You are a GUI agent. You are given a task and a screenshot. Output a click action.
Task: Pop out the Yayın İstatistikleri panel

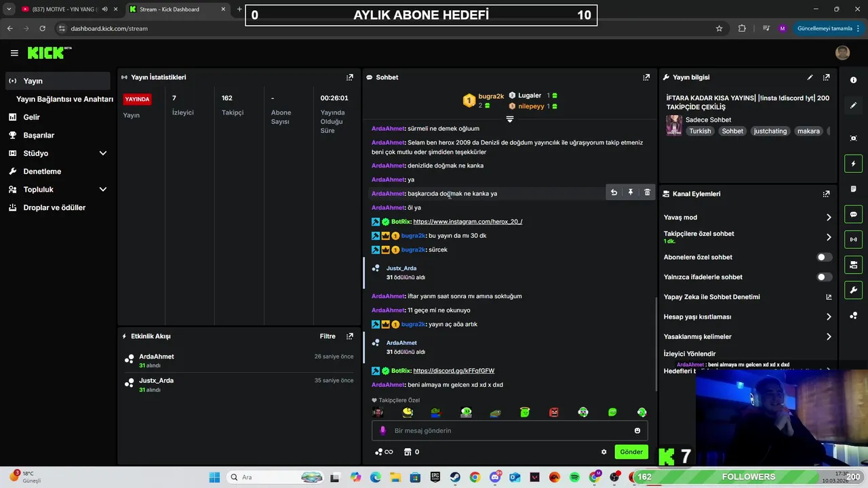350,77
